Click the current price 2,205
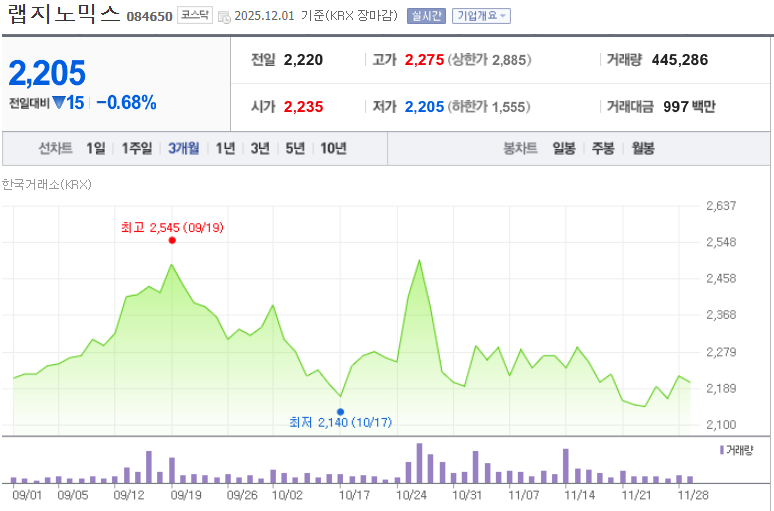The image size is (774, 511). pyautogui.click(x=47, y=73)
